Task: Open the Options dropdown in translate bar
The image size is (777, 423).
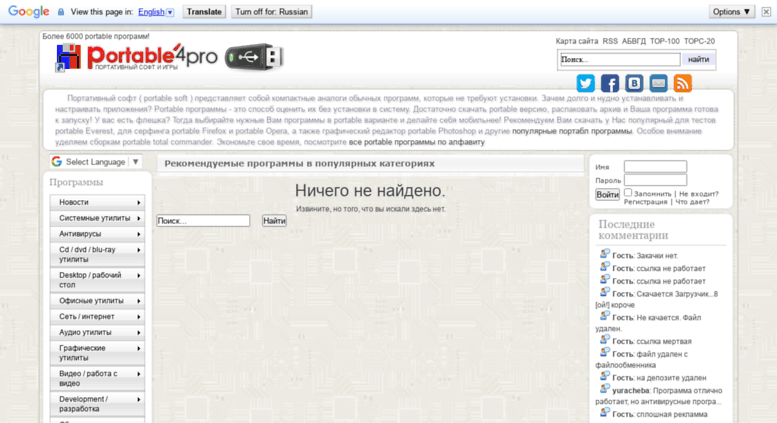Action: point(731,11)
